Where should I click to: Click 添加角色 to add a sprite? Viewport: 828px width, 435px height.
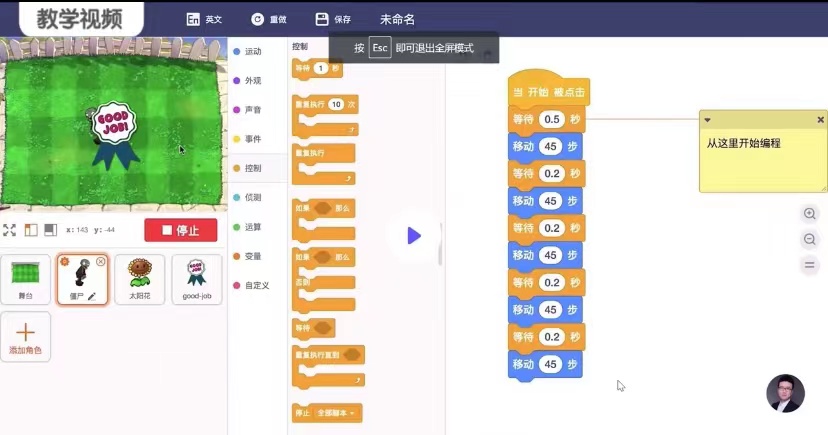click(x=25, y=337)
